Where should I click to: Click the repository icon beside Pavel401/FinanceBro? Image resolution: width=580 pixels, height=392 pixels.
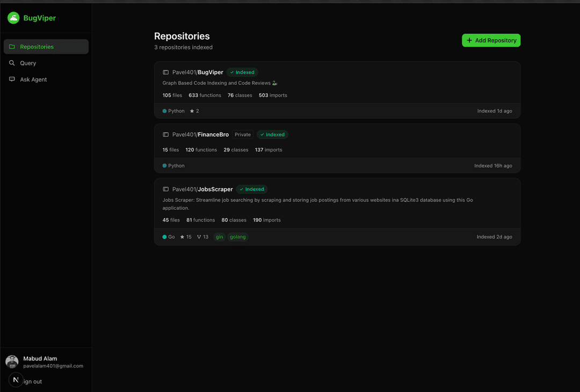(x=165, y=134)
